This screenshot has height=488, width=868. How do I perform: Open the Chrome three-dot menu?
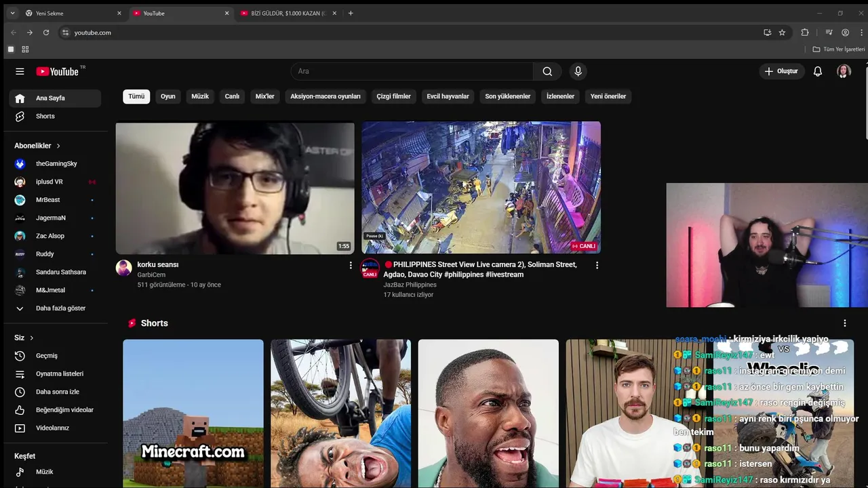point(861,33)
